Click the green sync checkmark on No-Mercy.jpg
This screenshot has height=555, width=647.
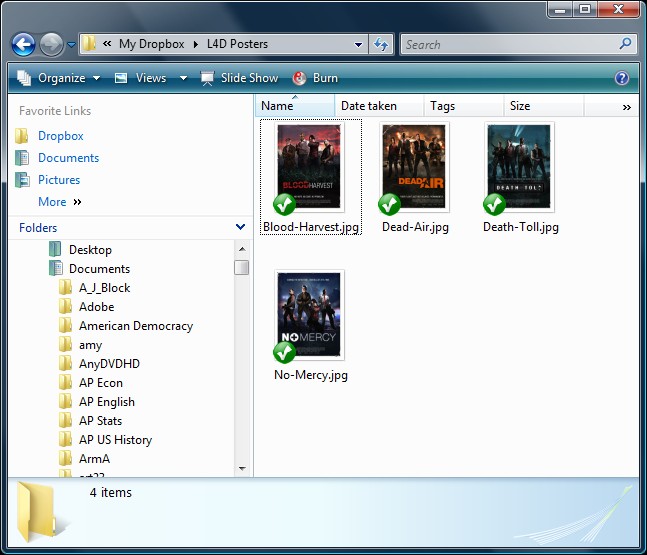click(284, 352)
